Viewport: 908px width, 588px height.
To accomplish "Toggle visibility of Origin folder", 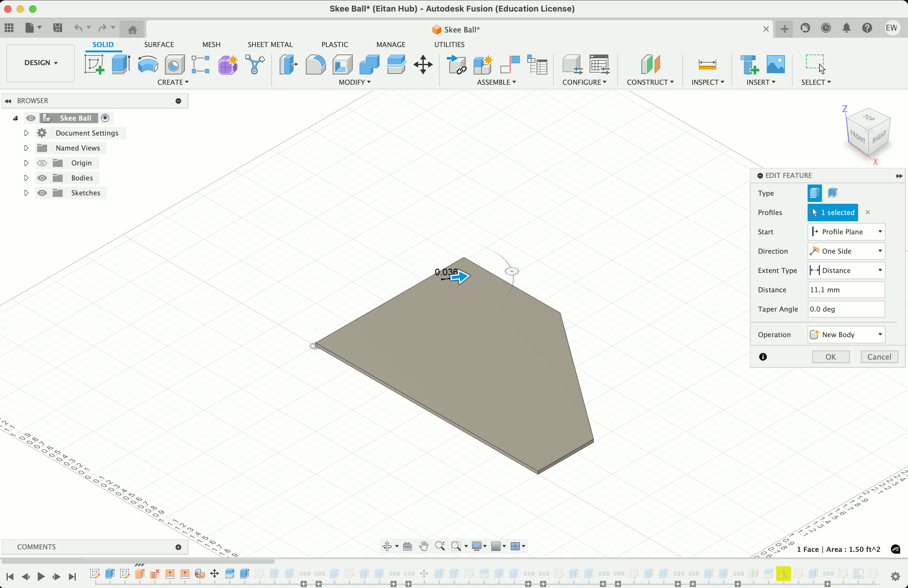I will tap(42, 163).
